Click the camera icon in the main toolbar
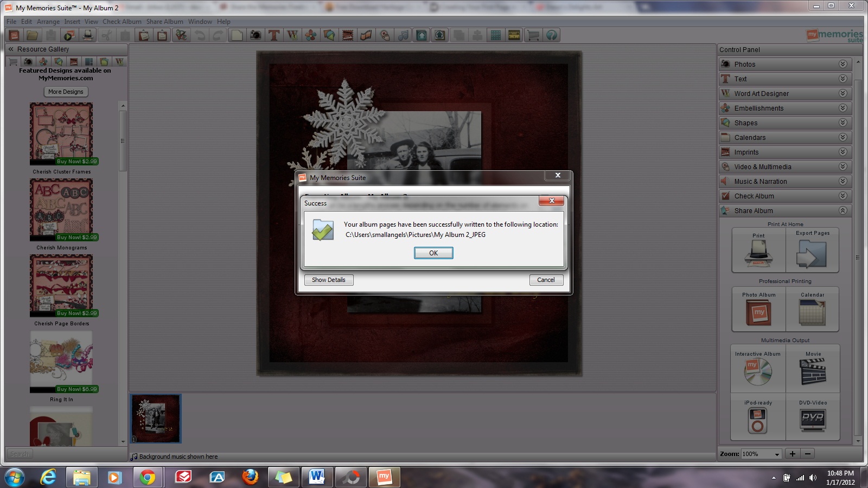868x488 pixels. (256, 36)
